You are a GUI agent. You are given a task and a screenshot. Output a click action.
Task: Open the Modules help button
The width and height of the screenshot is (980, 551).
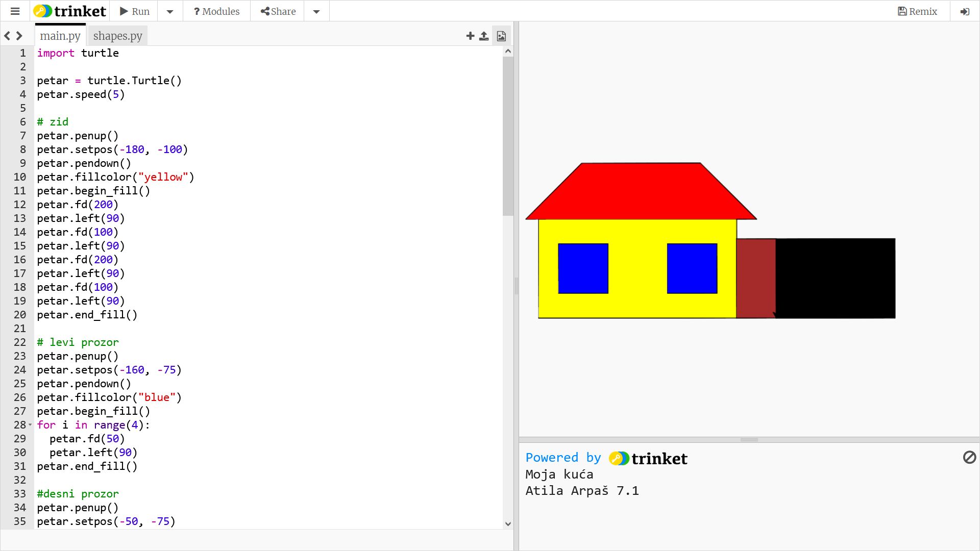[216, 11]
